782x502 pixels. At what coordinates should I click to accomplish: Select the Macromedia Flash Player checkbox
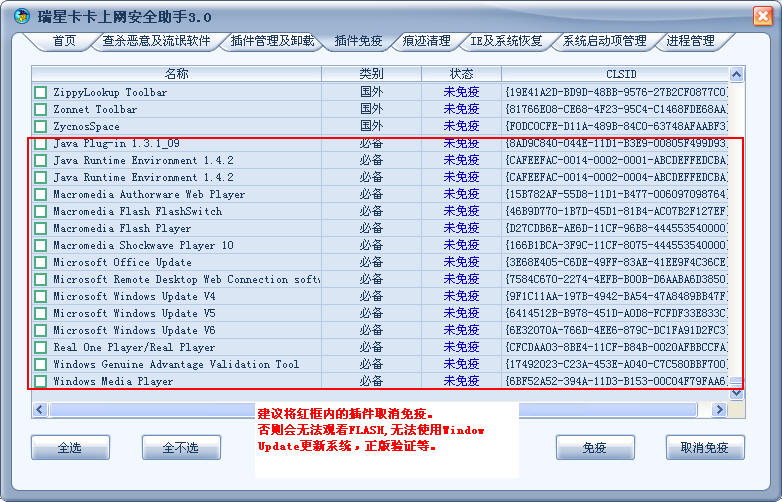click(x=40, y=228)
